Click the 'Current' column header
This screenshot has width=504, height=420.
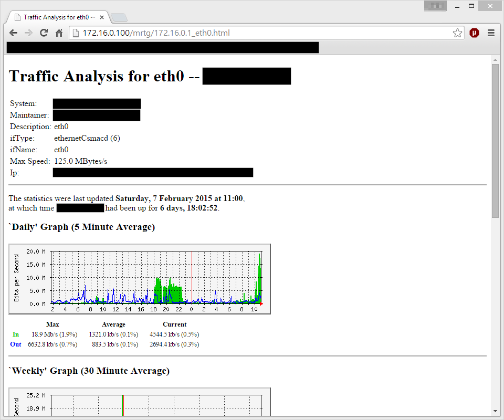[174, 324]
